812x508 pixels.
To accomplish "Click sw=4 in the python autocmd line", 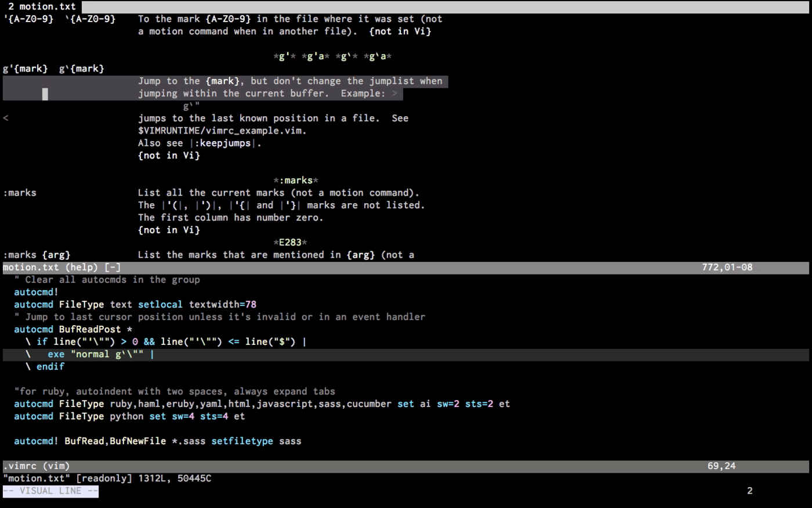I will pyautogui.click(x=183, y=417).
